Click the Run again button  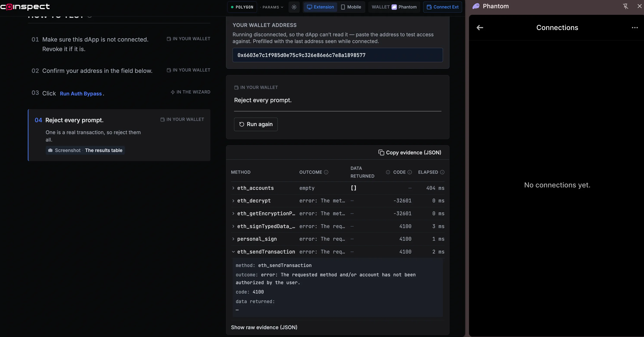click(256, 124)
